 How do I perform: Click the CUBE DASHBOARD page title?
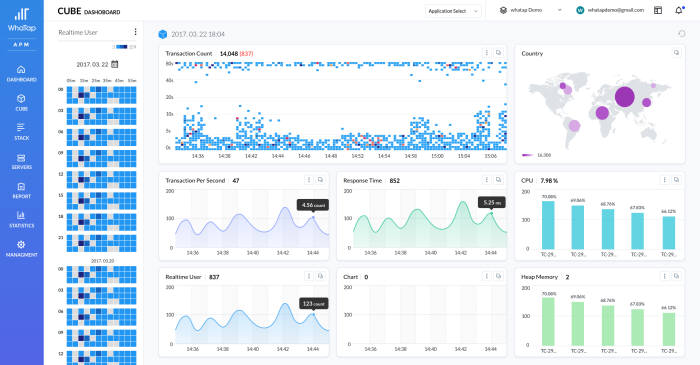tap(88, 11)
